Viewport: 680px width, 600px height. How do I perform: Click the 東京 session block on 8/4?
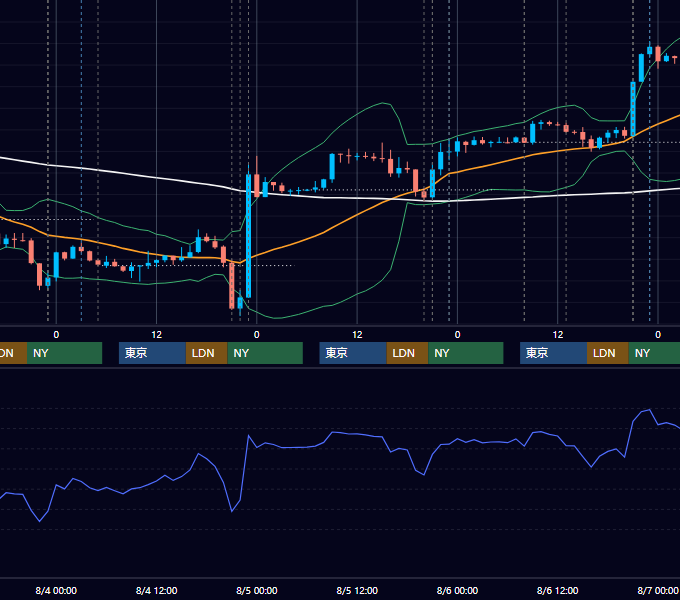pyautogui.click(x=152, y=353)
